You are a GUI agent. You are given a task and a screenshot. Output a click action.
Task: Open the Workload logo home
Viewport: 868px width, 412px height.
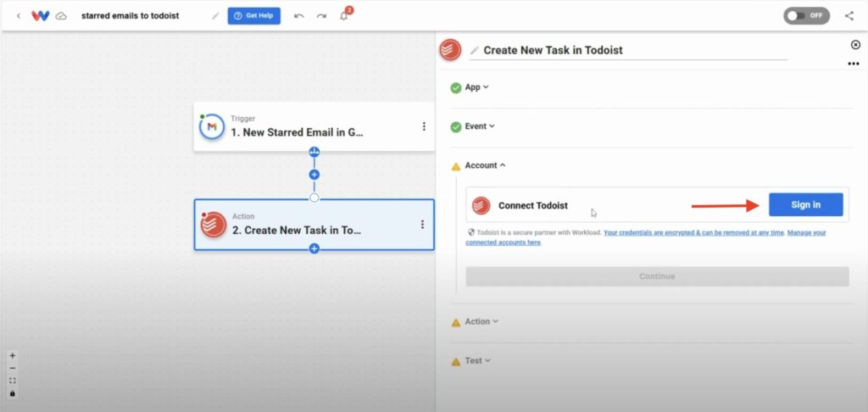pos(40,15)
